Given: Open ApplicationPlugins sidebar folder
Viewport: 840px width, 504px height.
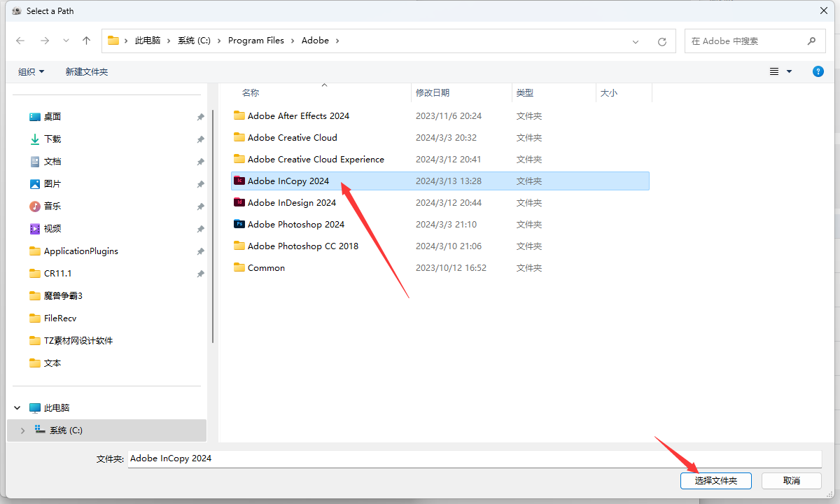Looking at the screenshot, I should click(x=73, y=251).
